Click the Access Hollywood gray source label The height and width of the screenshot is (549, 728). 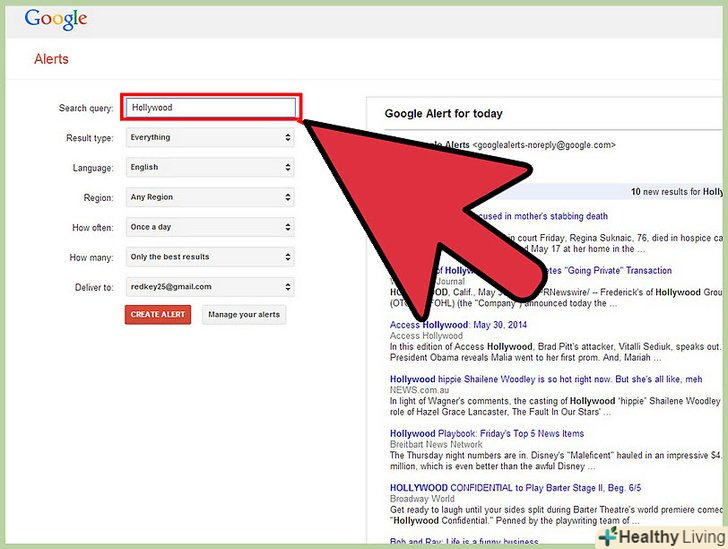pos(426,336)
